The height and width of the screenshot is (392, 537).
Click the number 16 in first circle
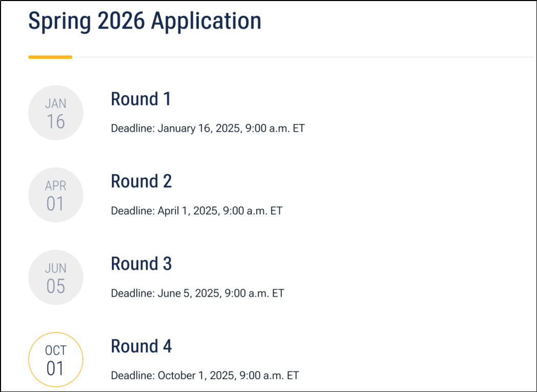pos(55,122)
